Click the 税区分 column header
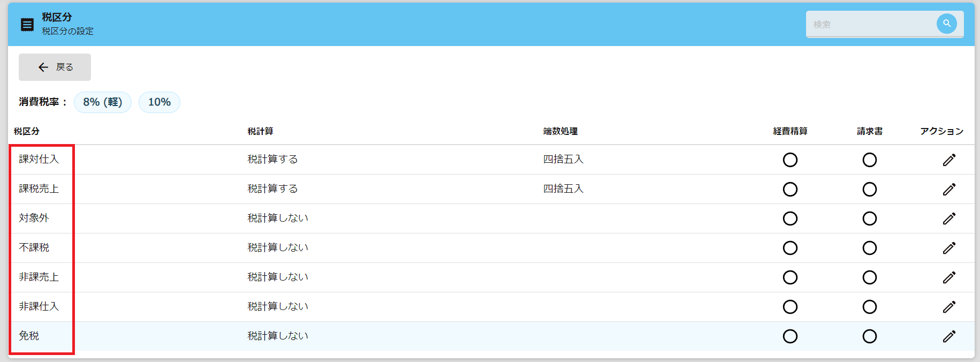 click(x=27, y=131)
